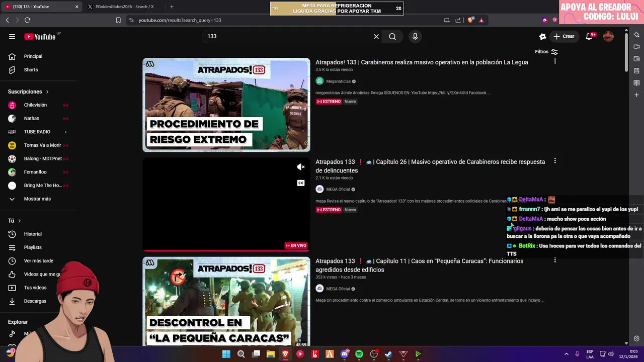Open Discord from the taskbar
The height and width of the screenshot is (362, 644).
[x=345, y=354]
